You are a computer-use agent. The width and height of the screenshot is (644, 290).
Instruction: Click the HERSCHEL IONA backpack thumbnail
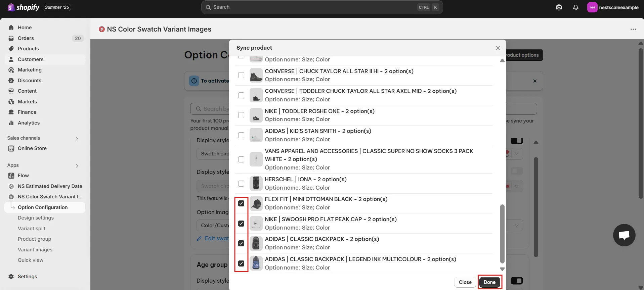point(256,184)
